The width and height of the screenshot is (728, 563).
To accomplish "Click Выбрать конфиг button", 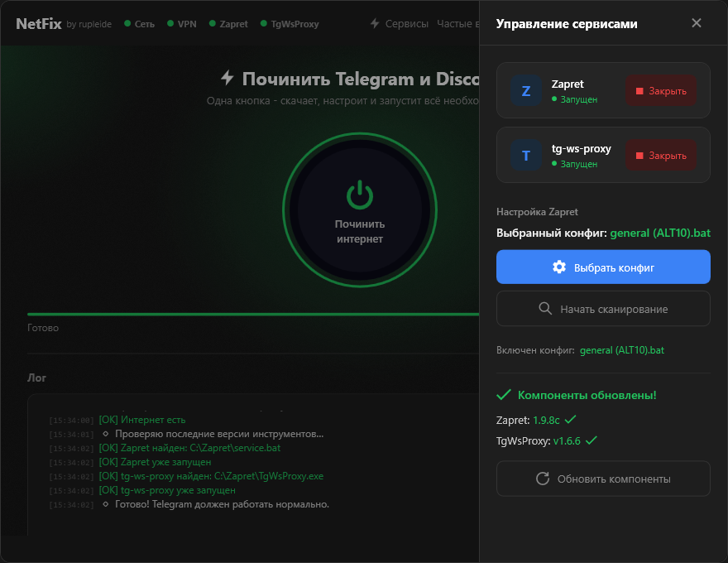I will 603,267.
